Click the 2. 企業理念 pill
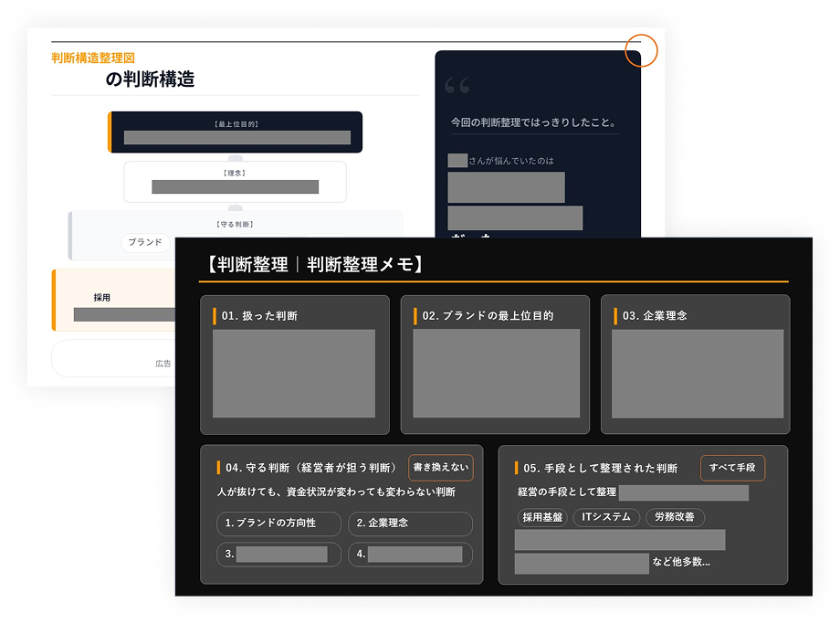 point(410,524)
